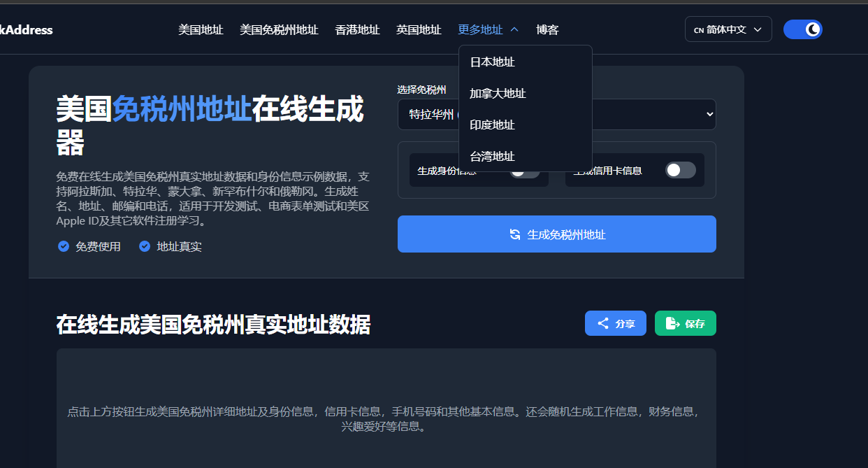Click the checkmark icon beside 地址真实
868x468 pixels.
click(x=145, y=246)
